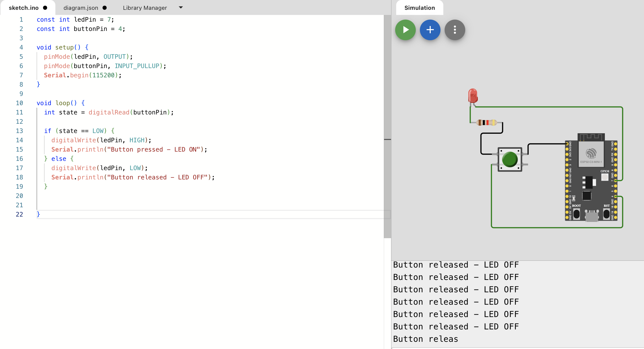Select the resistor in the circuit

pos(487,122)
